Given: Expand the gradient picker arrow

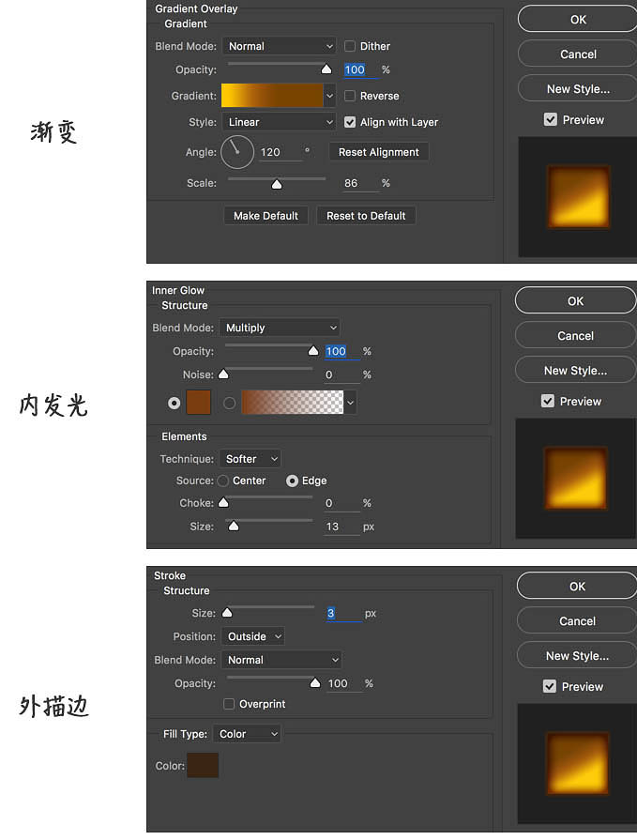Looking at the screenshot, I should point(329,96).
